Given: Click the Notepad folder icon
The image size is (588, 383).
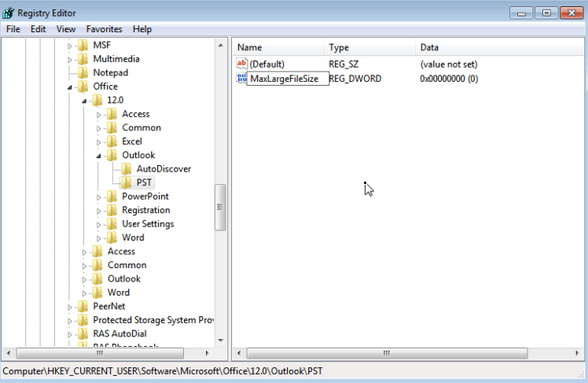Looking at the screenshot, I should [x=83, y=73].
